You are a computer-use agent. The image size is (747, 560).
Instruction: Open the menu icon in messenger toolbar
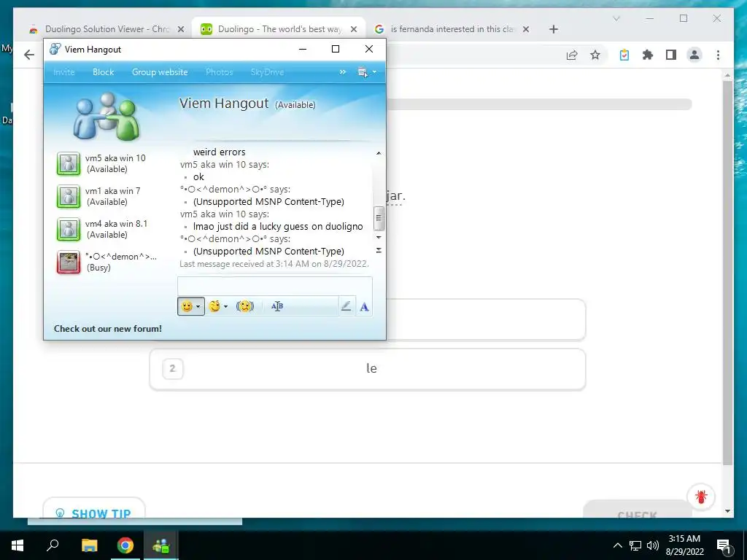tap(363, 72)
